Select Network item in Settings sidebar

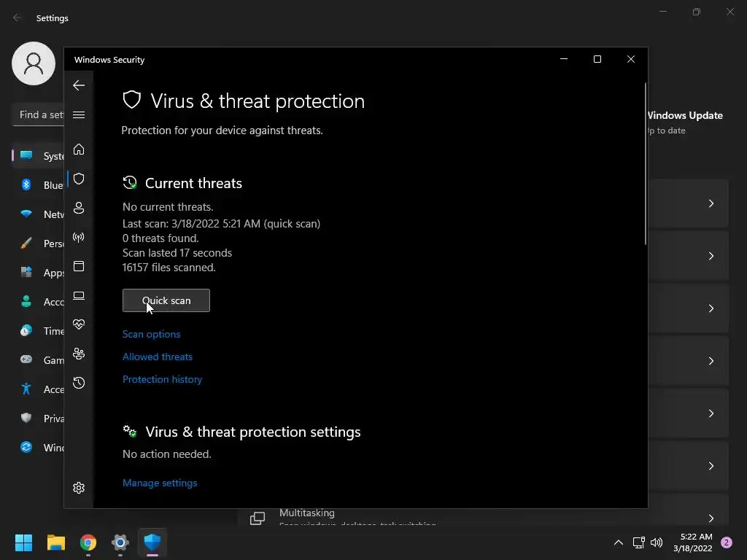click(x=38, y=214)
